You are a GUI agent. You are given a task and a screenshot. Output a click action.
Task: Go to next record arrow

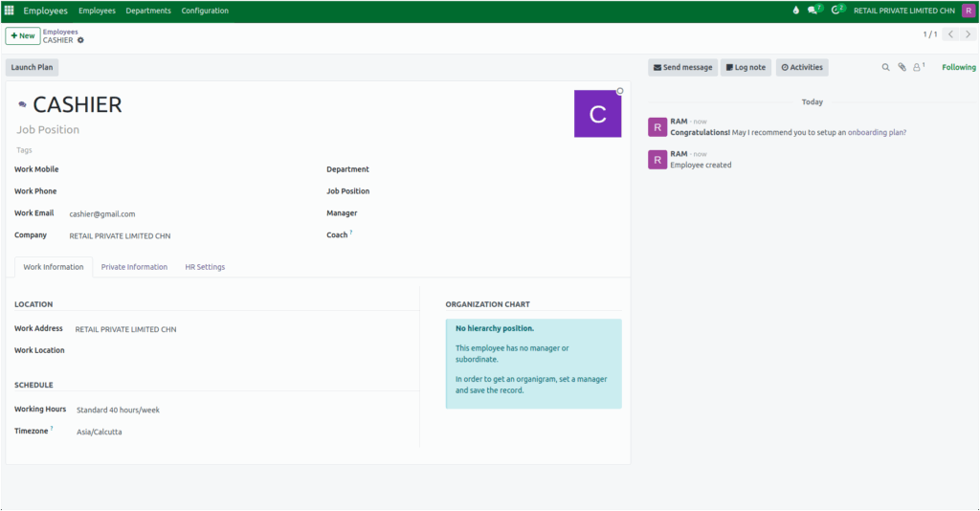(968, 34)
